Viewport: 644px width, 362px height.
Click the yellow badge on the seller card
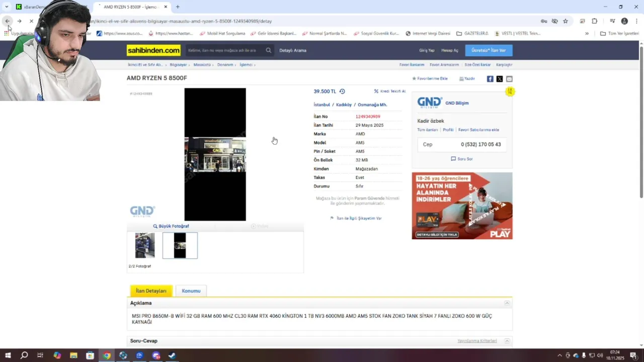click(x=510, y=92)
